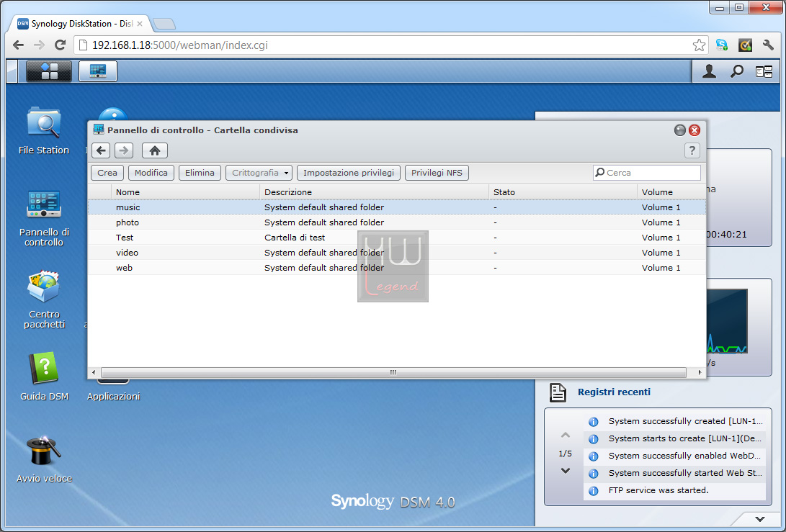
Task: Sort by Stato column header
Action: tap(563, 192)
